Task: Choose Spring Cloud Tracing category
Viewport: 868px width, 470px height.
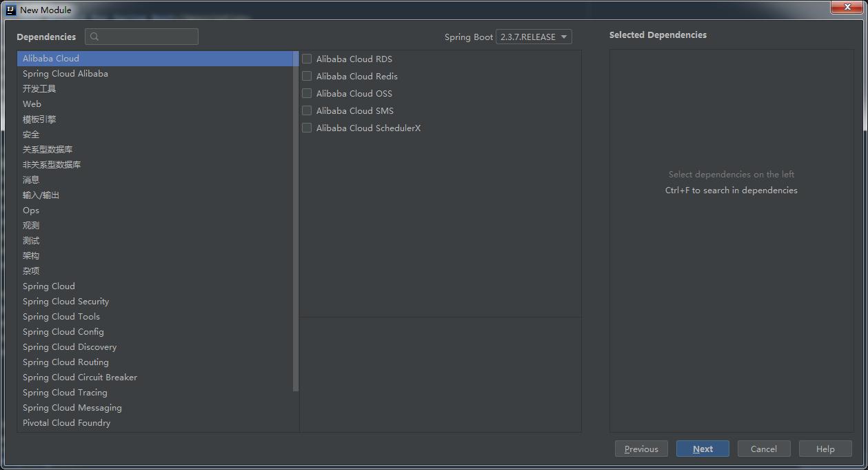Action: pos(155,393)
